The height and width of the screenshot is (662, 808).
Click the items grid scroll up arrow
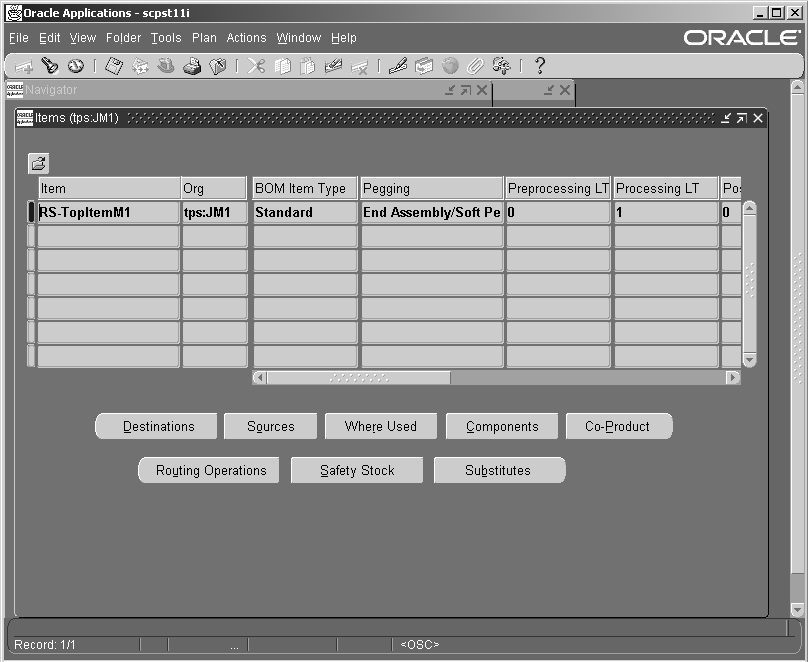click(750, 208)
